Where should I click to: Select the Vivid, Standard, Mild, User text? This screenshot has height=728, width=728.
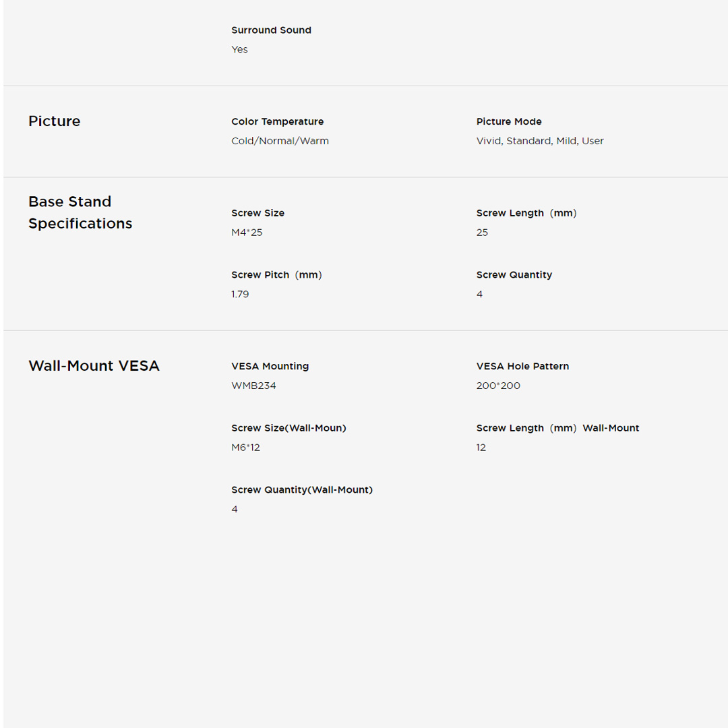click(539, 141)
